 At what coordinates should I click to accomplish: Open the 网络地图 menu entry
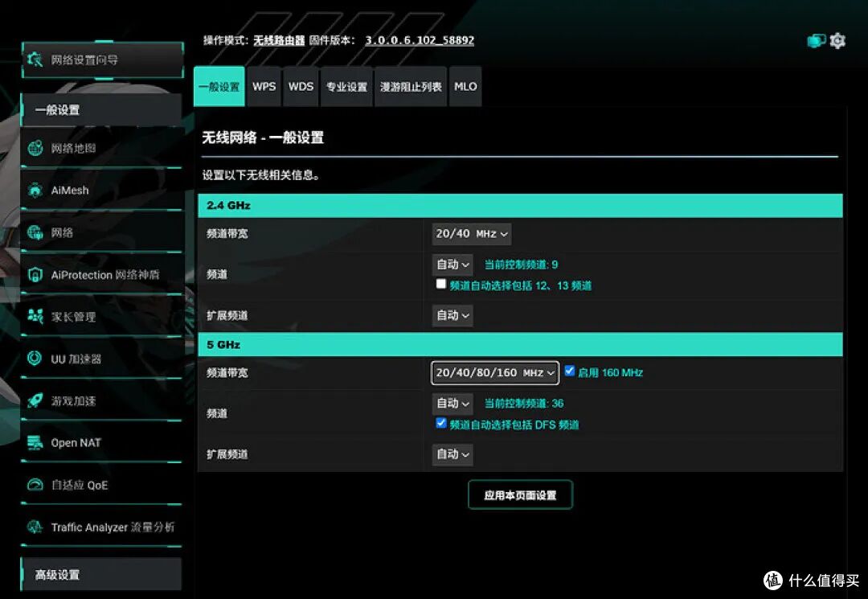tap(102, 148)
